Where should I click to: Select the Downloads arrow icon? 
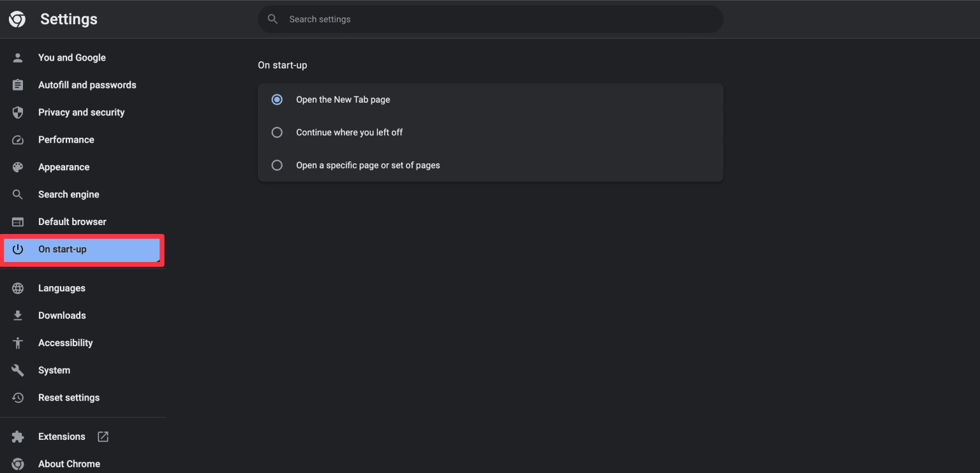pyautogui.click(x=17, y=315)
